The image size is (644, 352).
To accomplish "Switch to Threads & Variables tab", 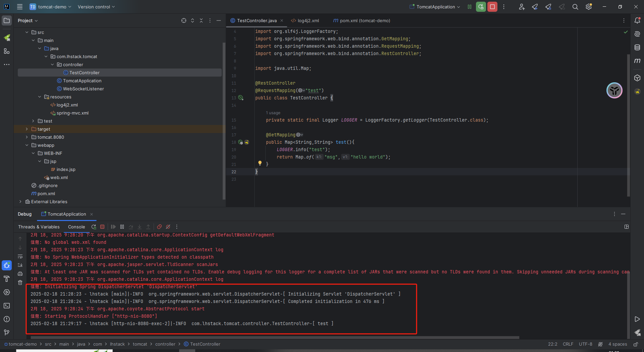I will (x=39, y=227).
